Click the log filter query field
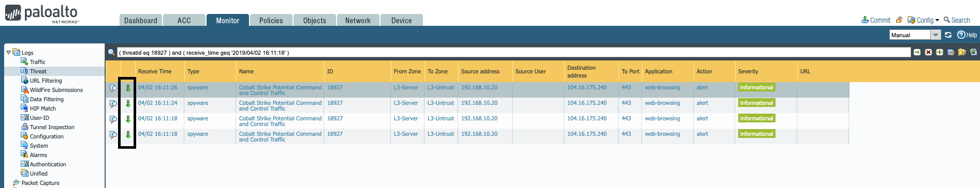The height and width of the screenshot is (188, 980). coord(514,52)
